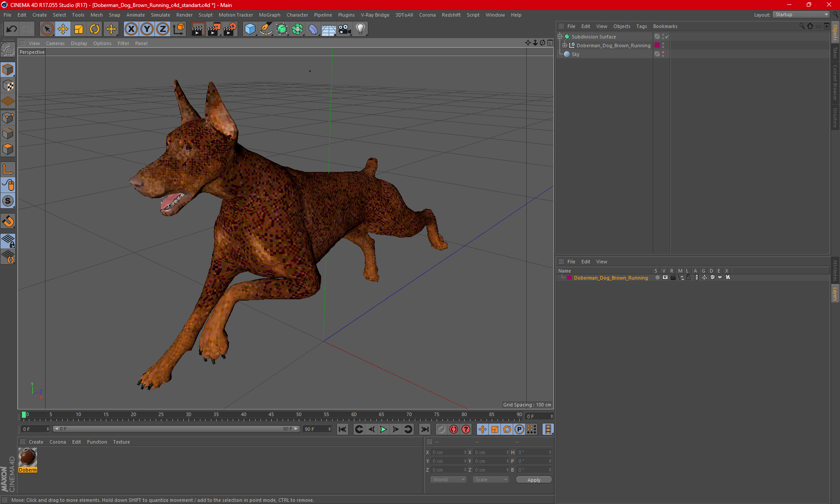Open the Layout Startup dropdown
Screen dimensions: 840x504
[801, 14]
